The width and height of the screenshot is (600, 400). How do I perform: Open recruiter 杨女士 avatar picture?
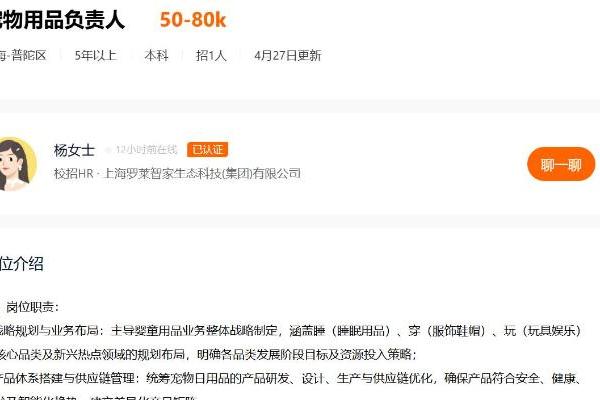tap(16, 164)
